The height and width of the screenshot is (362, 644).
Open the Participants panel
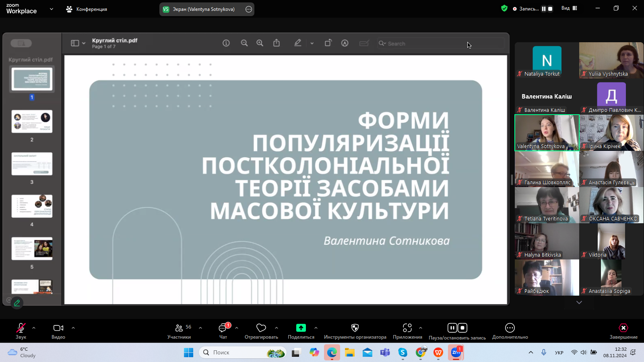179,331
